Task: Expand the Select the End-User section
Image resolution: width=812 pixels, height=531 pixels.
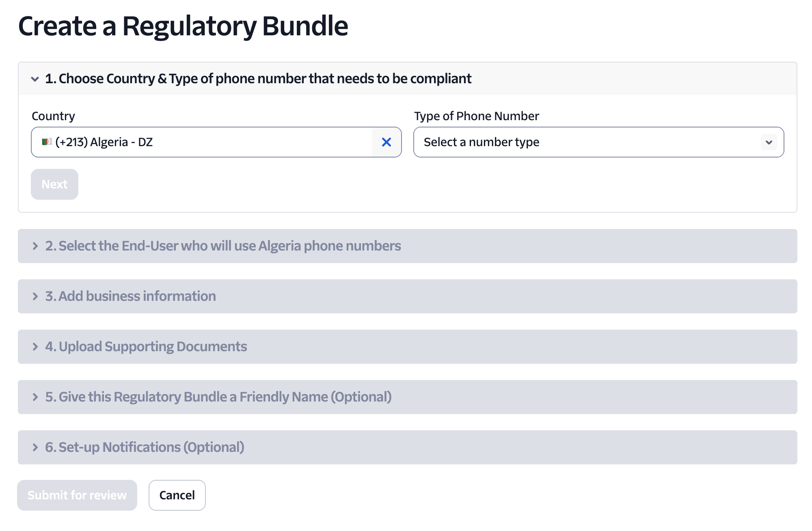Action: tap(222, 246)
